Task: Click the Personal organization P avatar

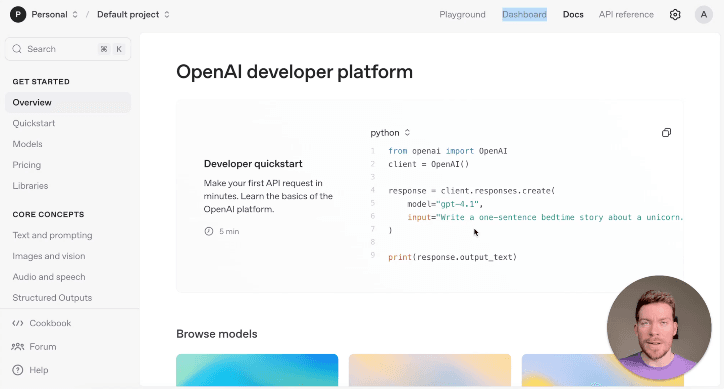Action: pyautogui.click(x=18, y=15)
